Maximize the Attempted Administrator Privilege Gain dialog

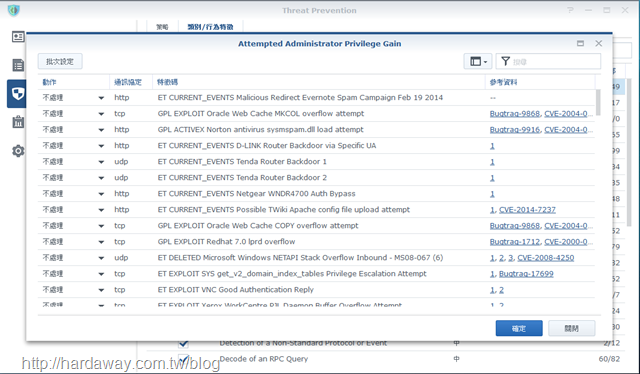(x=580, y=43)
